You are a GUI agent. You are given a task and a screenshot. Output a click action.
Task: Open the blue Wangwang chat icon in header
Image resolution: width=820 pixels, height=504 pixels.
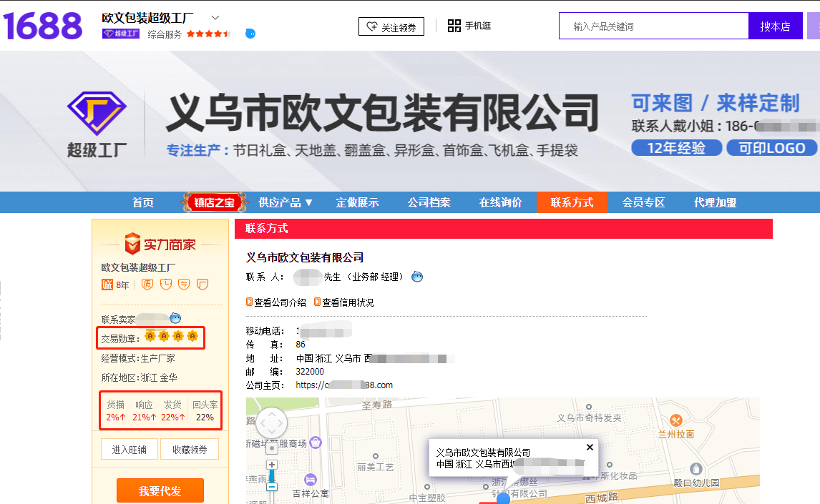[250, 34]
